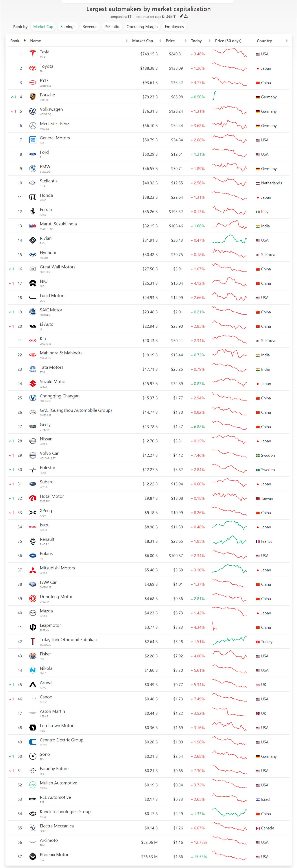Sort table by Rank column arrow
297x868 pixels.
[25, 41]
